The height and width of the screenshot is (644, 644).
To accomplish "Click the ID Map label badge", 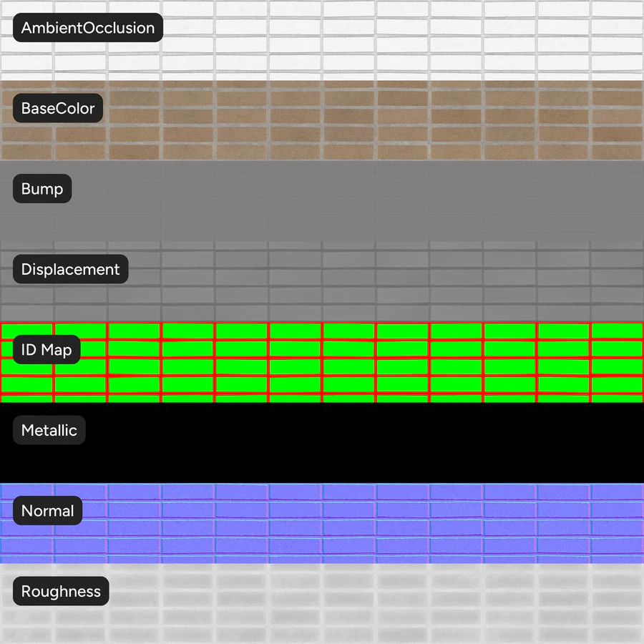I will (47, 349).
